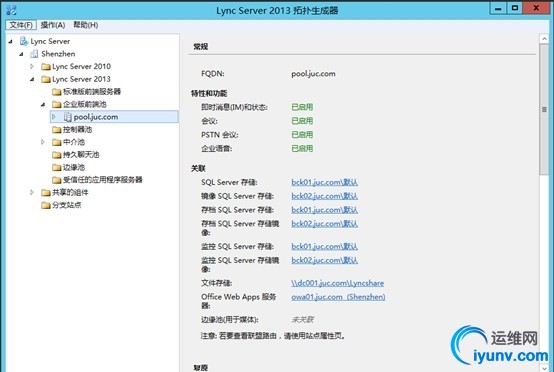Expand the Lync Server 2010 node
Viewport: 554px width, 372px height.
32,66
